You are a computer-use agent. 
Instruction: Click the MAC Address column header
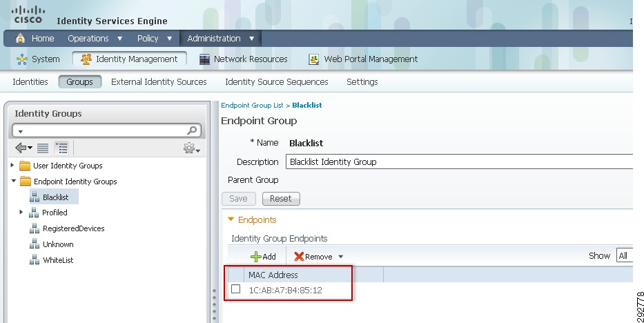tap(273, 275)
